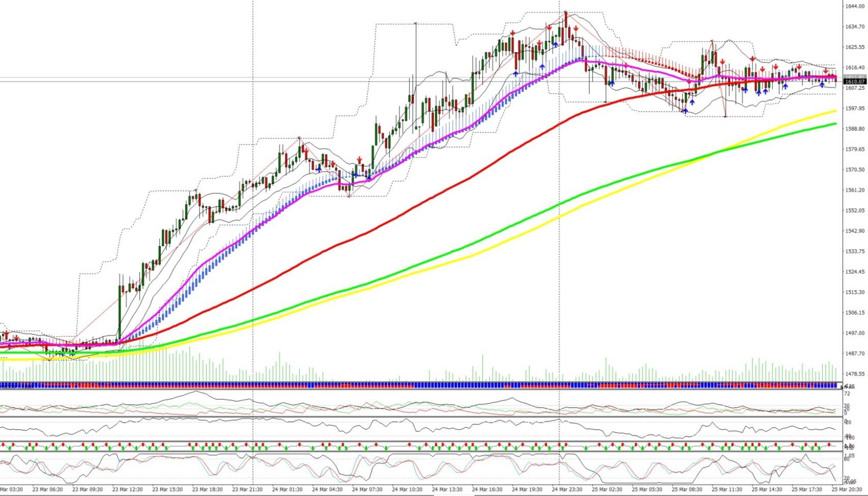The width and height of the screenshot is (868, 496).
Task: Click the 1506.15 price axis label
Action: (x=855, y=313)
